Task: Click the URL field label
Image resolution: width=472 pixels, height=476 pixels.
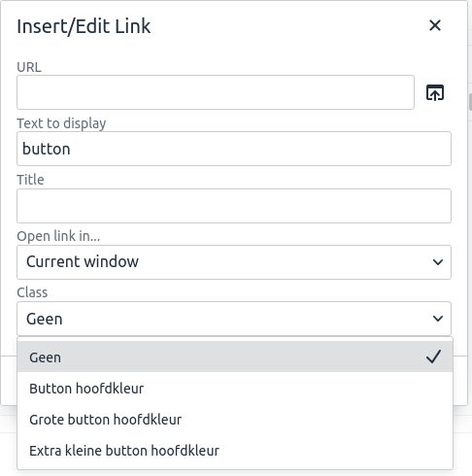Action: pos(29,67)
